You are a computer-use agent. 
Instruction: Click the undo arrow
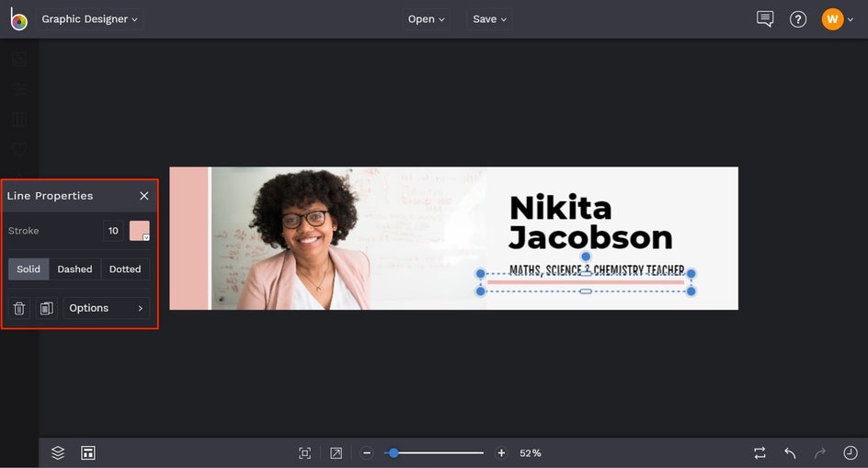pyautogui.click(x=790, y=452)
